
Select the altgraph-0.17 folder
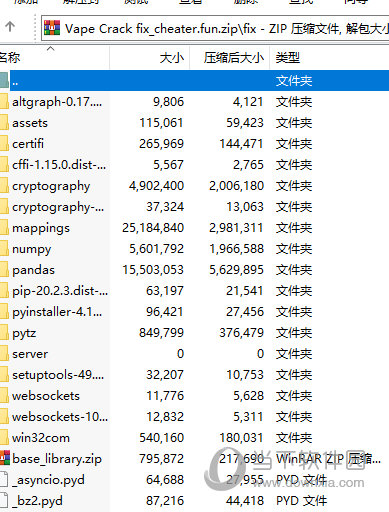(x=57, y=102)
